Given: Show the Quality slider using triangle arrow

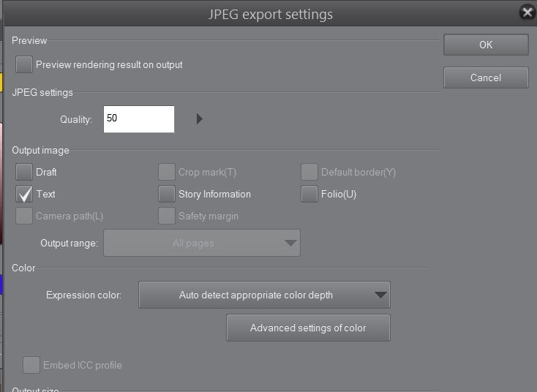Looking at the screenshot, I should [200, 119].
